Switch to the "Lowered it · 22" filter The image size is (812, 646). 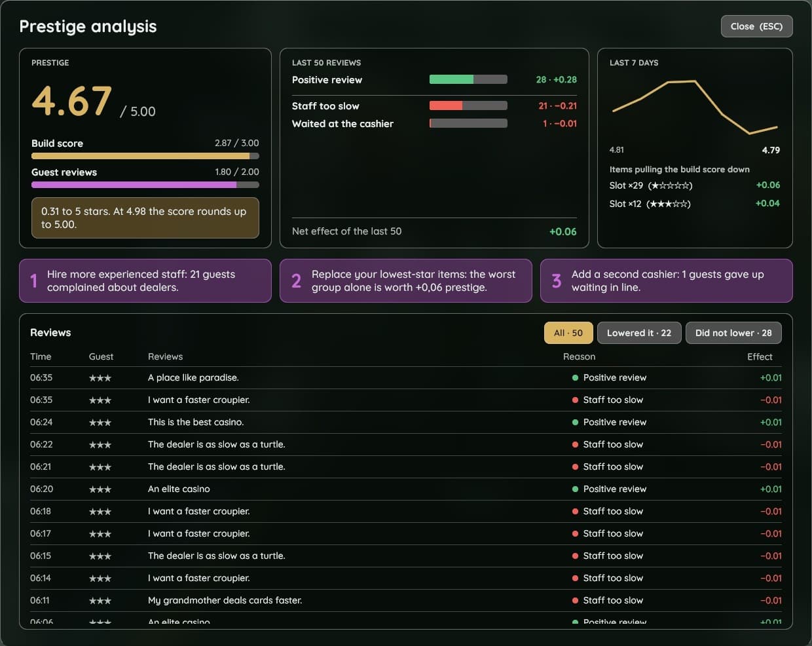(639, 333)
